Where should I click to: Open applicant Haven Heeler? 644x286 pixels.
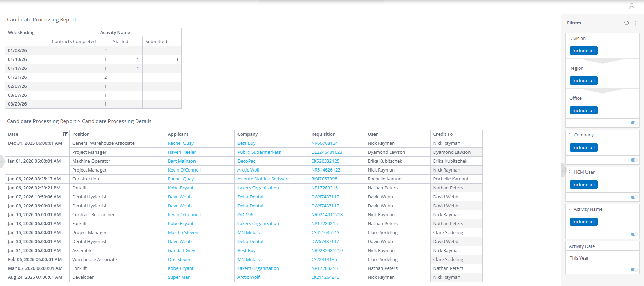click(182, 152)
